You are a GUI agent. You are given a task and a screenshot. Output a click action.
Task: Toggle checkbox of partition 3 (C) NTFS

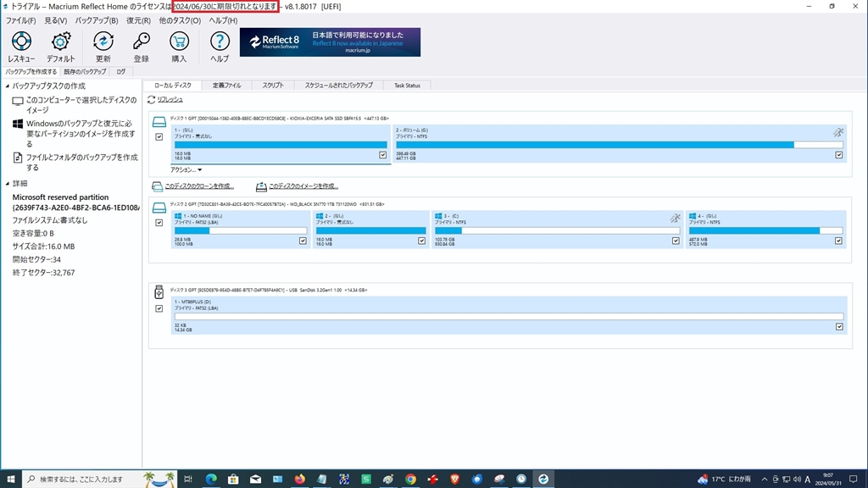pos(676,241)
